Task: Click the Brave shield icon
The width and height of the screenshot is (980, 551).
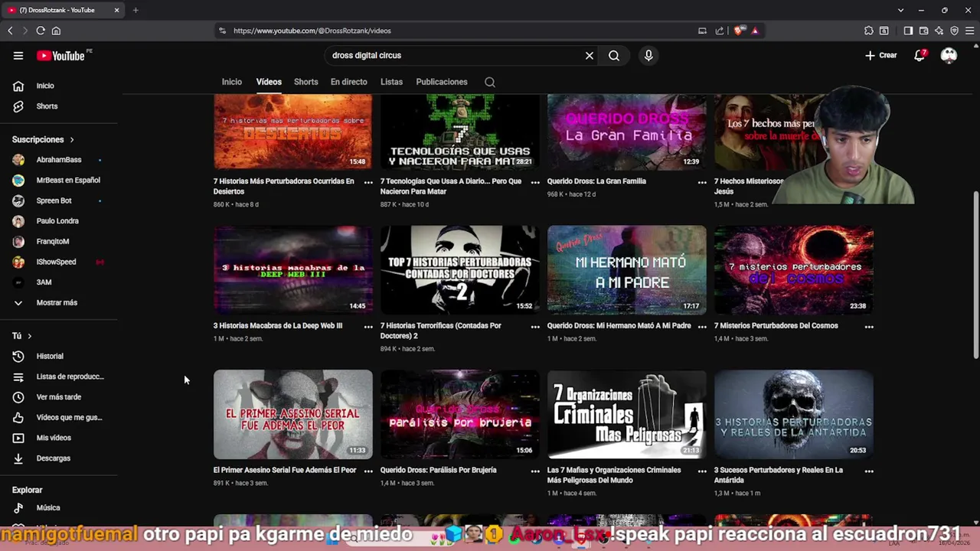Action: 738,31
